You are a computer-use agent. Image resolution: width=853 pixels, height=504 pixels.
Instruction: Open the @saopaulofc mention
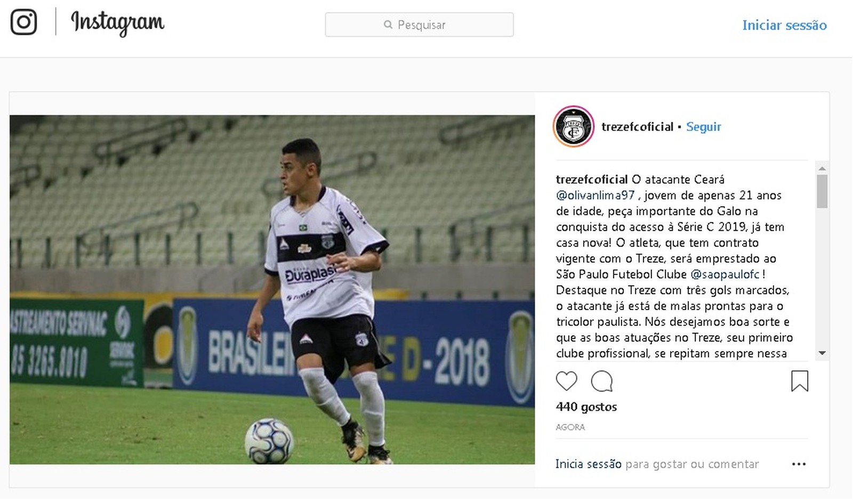[x=725, y=274]
